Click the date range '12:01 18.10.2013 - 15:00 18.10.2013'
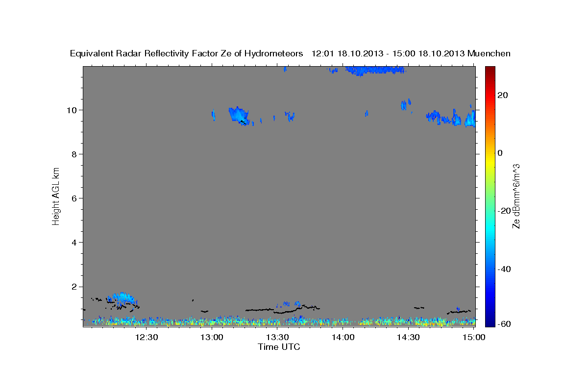 point(388,54)
